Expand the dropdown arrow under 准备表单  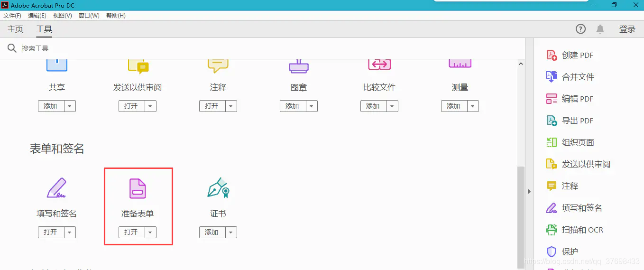150,233
